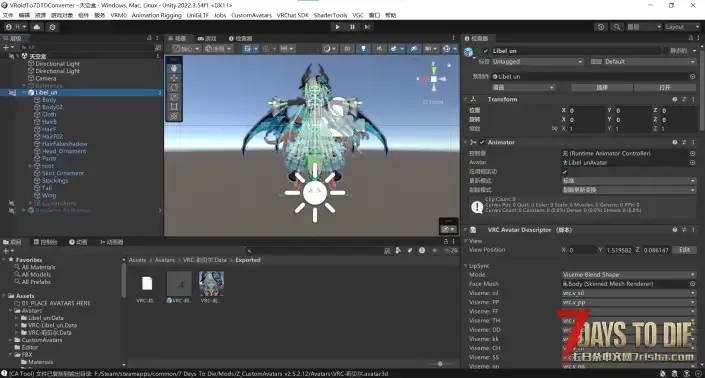This screenshot has width=705, height=378.
Task: Open the undo history icon
Action: (601, 27)
